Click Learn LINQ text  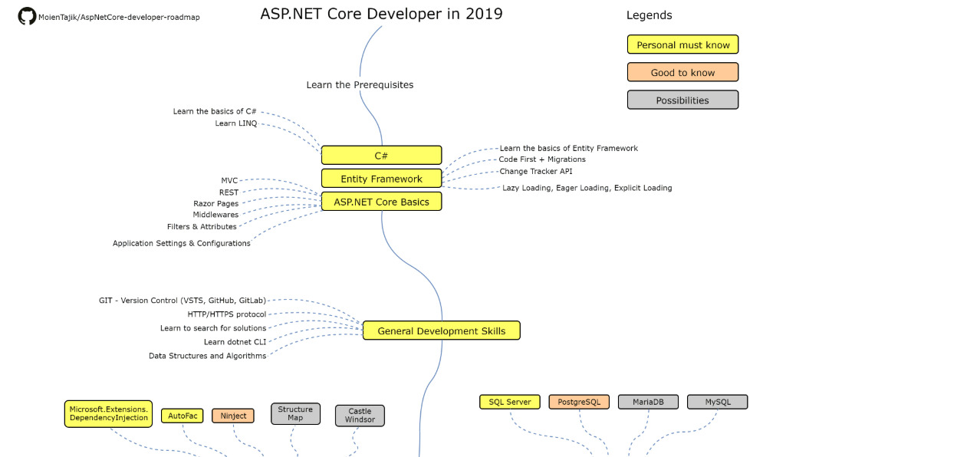coord(236,123)
